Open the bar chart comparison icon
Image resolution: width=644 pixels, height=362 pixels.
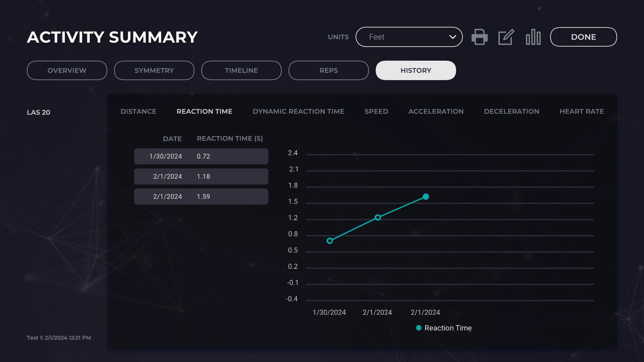click(533, 37)
